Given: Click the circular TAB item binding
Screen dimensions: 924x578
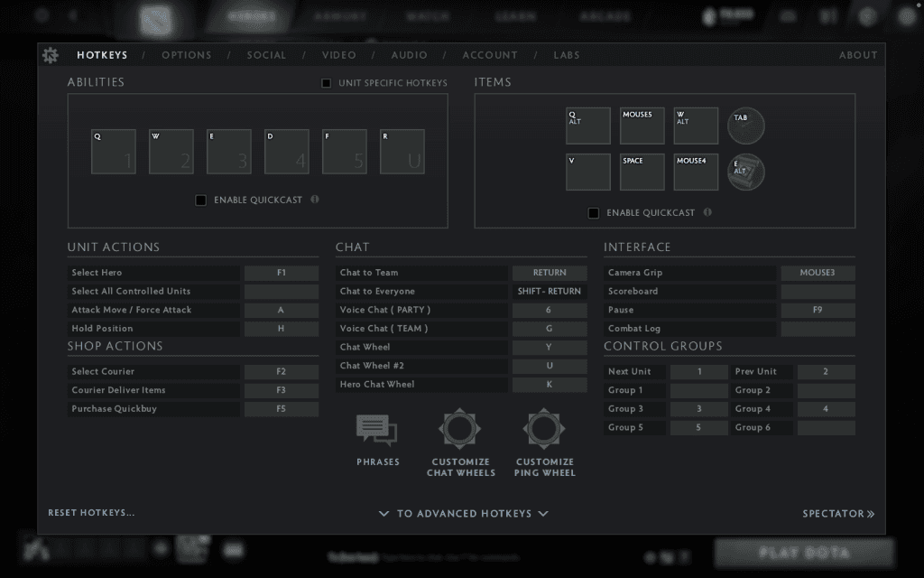Looking at the screenshot, I should pos(745,126).
